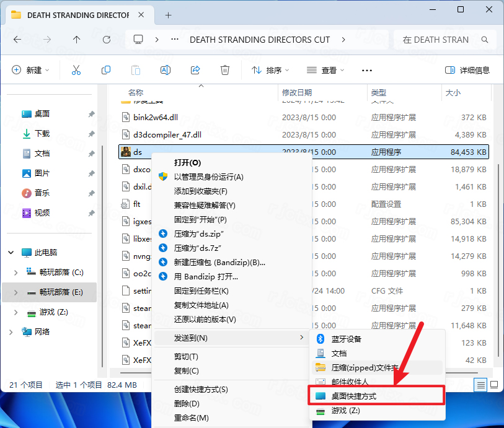Viewport: 504px width, 428px height.
Task: Click the 视频 videos folder icon
Action: point(27,213)
